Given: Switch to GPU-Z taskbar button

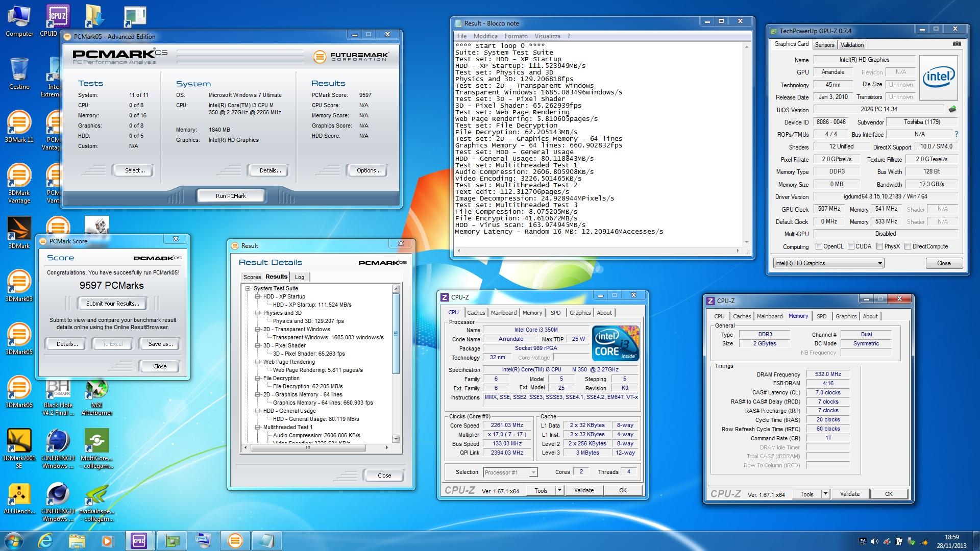Looking at the screenshot, I should pyautogui.click(x=171, y=541).
